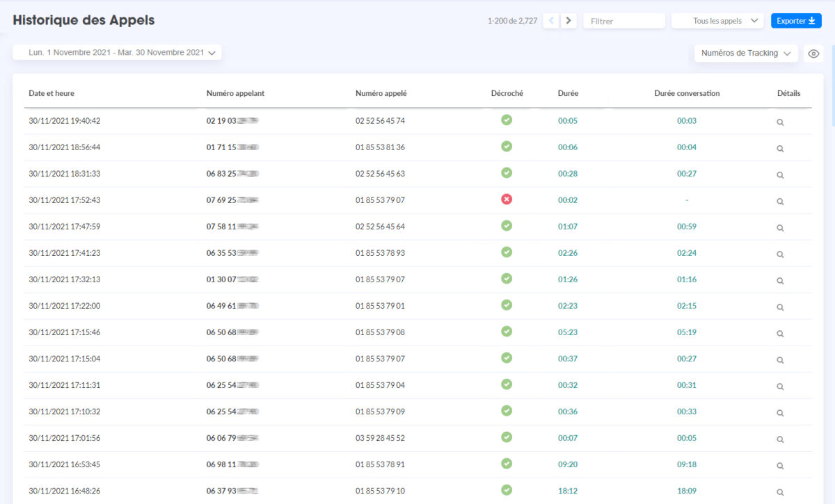The width and height of the screenshot is (835, 504).
Task: Sort calls by Date et heure header
Action: [x=49, y=92]
